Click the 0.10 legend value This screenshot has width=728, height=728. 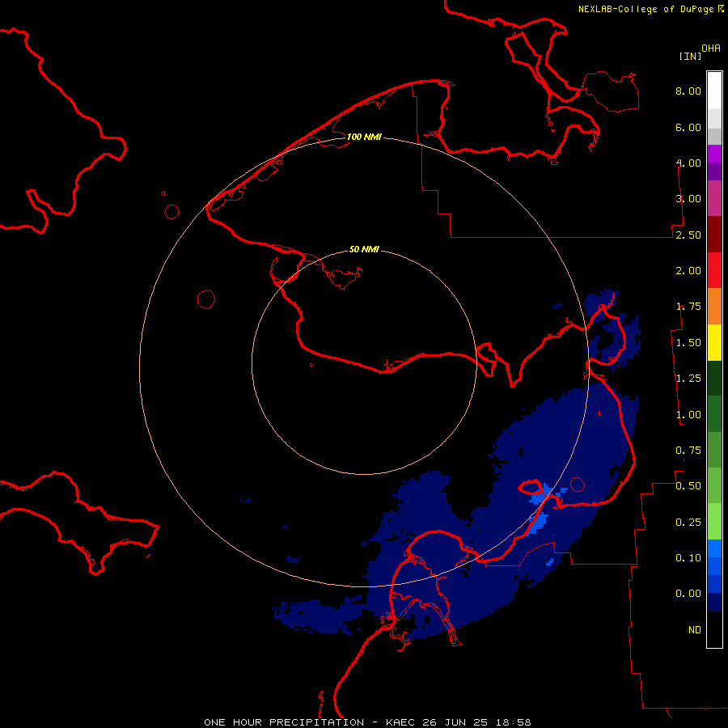688,558
